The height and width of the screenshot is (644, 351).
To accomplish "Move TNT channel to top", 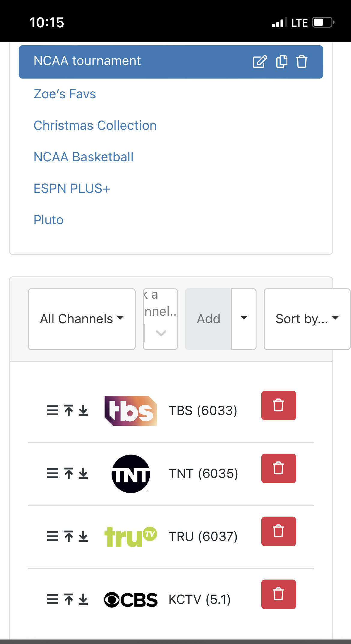I will pos(69,473).
